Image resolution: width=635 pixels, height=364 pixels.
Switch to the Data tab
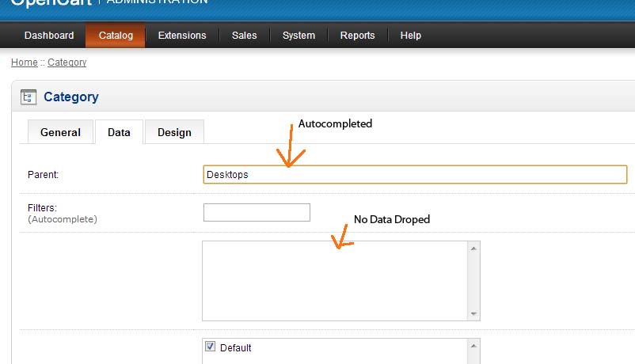point(119,132)
